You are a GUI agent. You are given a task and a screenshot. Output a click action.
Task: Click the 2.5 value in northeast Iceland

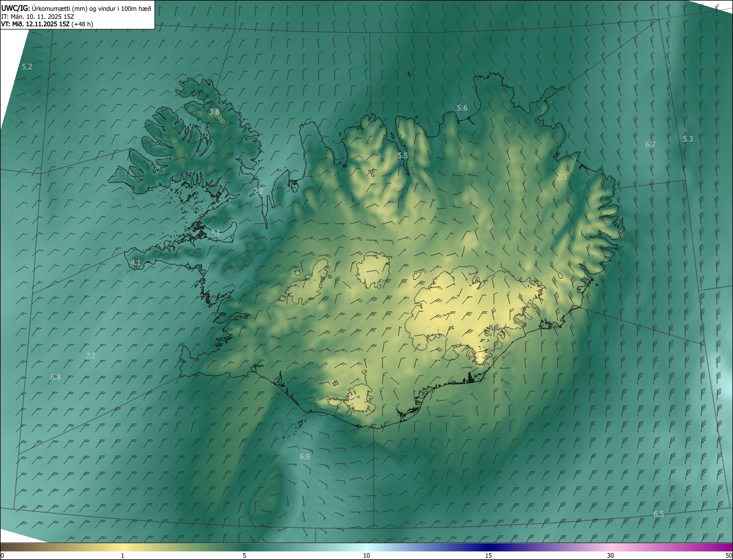tap(562, 177)
